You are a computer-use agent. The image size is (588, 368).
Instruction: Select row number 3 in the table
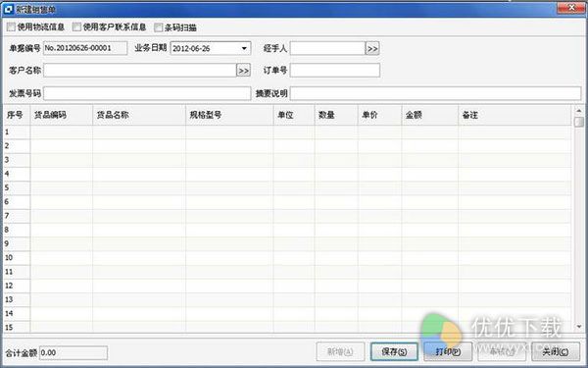17,160
